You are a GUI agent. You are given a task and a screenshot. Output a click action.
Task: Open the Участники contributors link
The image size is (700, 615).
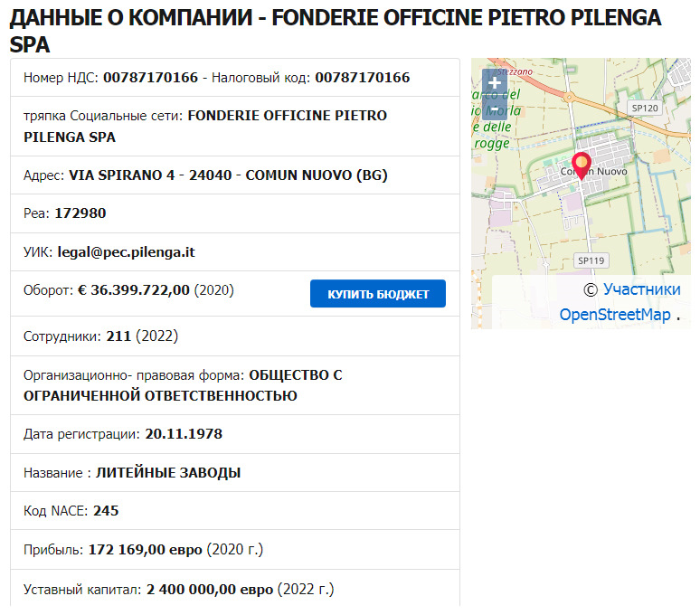tap(641, 289)
